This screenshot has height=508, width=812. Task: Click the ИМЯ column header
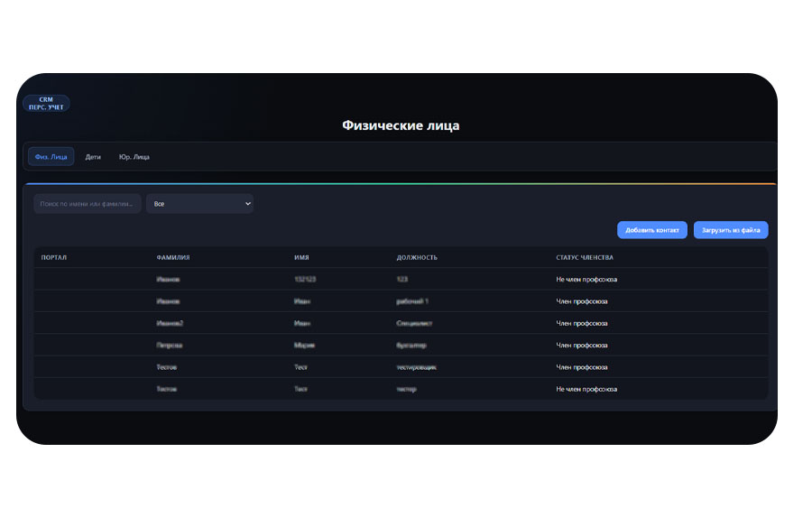[x=301, y=257]
